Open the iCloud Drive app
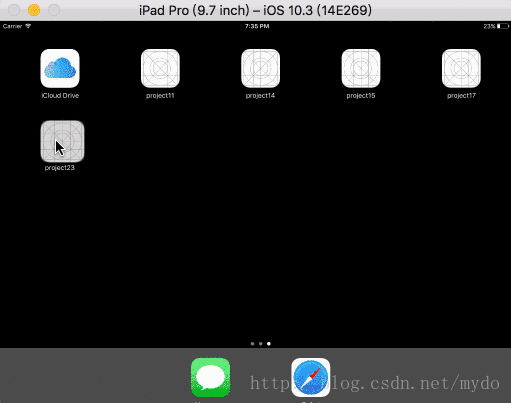Viewport: 511px width, 403px height. [x=60, y=68]
